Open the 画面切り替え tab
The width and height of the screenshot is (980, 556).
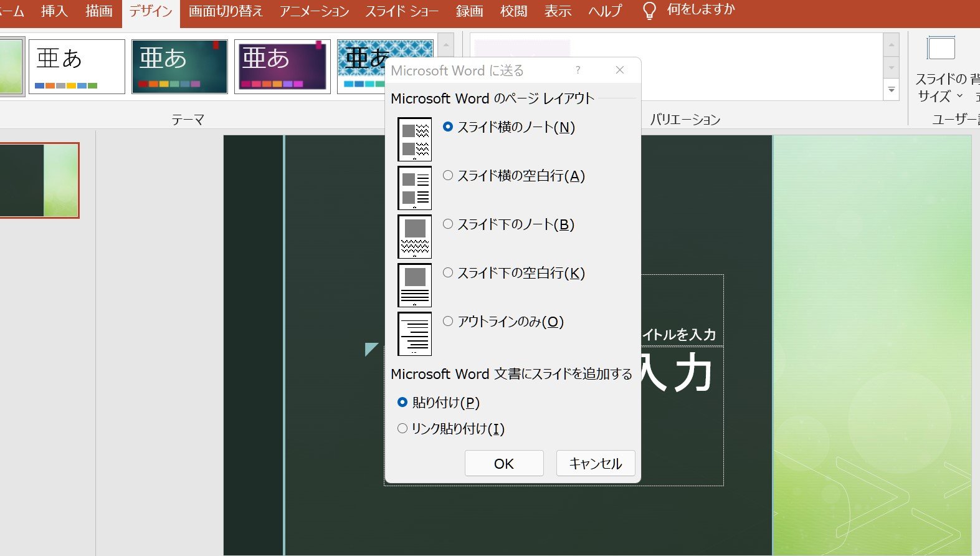click(x=226, y=11)
